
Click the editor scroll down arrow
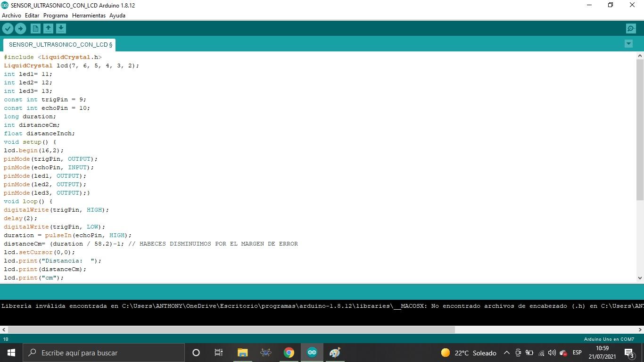[640, 278]
